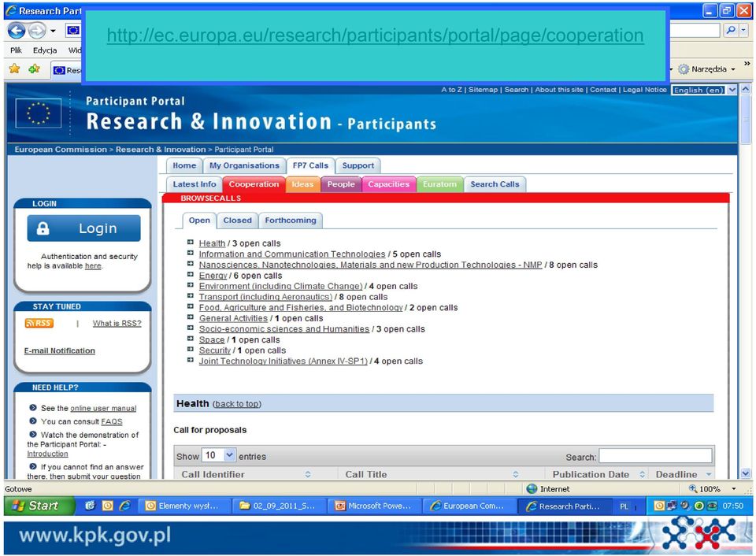Image resolution: width=756 pixels, height=556 pixels.
Task: Sort by Call Title column arrows
Action: pos(515,475)
